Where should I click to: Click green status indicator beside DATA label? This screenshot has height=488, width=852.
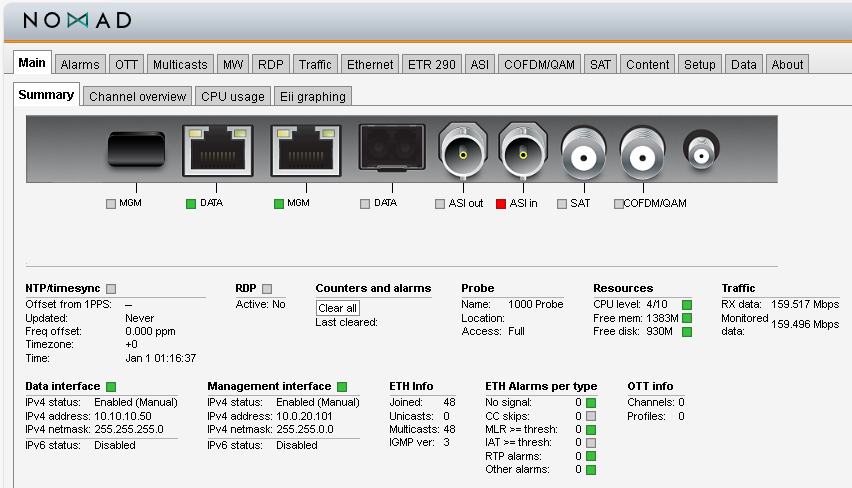[191, 204]
